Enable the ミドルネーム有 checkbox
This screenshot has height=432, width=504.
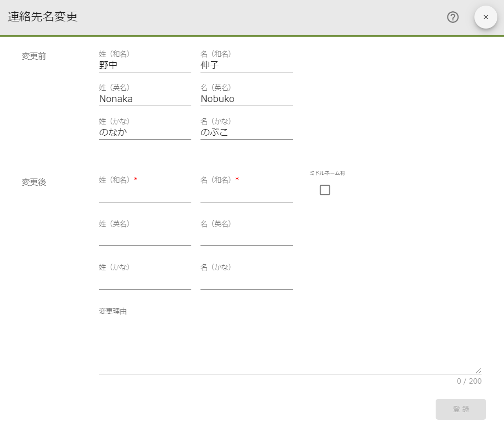pyautogui.click(x=325, y=190)
